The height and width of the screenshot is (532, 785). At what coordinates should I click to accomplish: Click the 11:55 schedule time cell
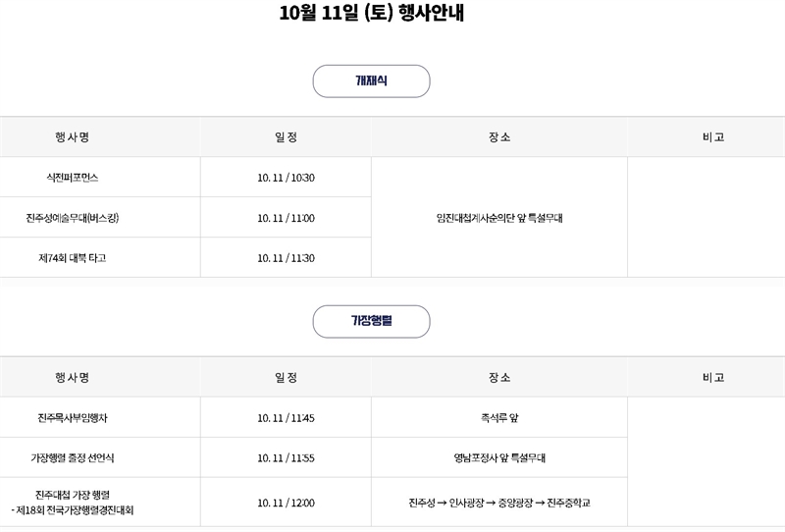[286, 458]
